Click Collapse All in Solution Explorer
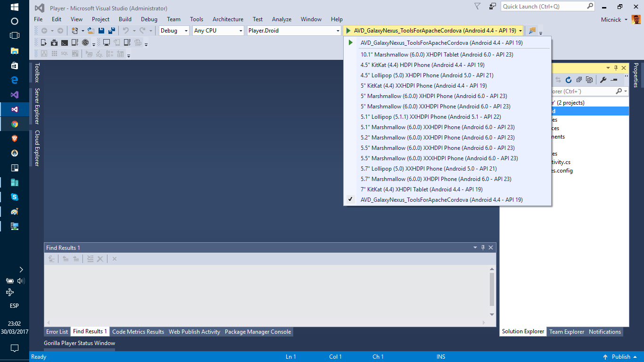The height and width of the screenshot is (362, 644). pyautogui.click(x=579, y=80)
